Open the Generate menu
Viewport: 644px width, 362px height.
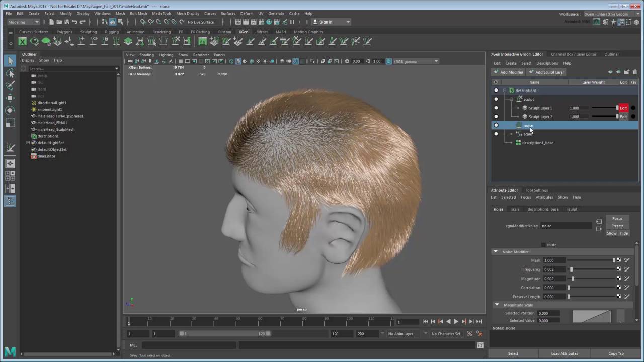(276, 14)
